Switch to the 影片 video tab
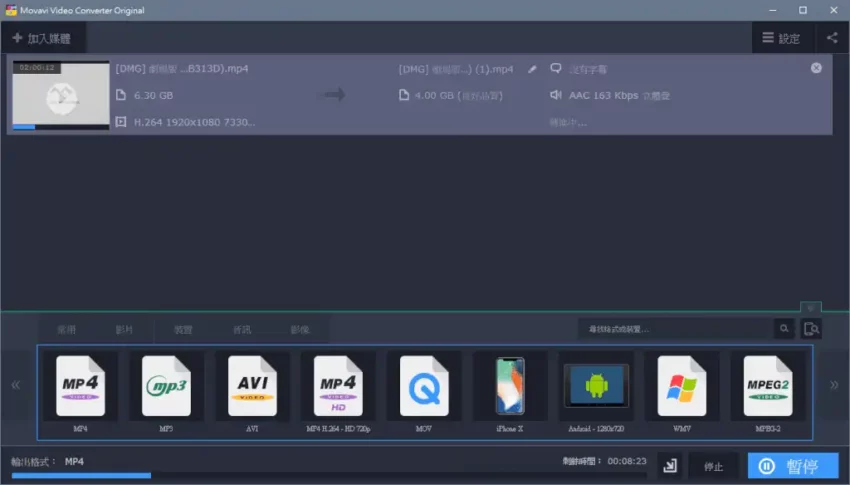850x485 pixels. pyautogui.click(x=124, y=329)
